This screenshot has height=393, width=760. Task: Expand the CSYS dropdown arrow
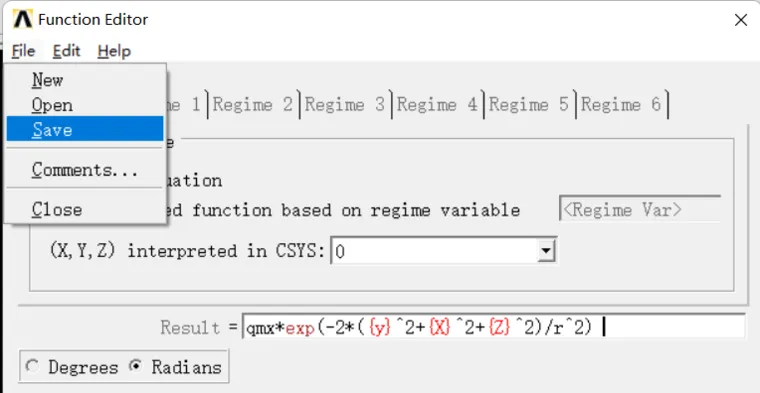click(x=546, y=251)
